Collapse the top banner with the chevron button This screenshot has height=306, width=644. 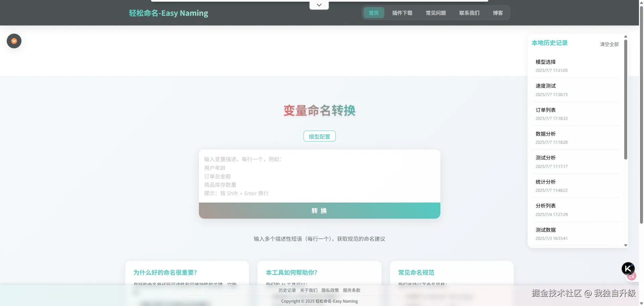pyautogui.click(x=319, y=5)
